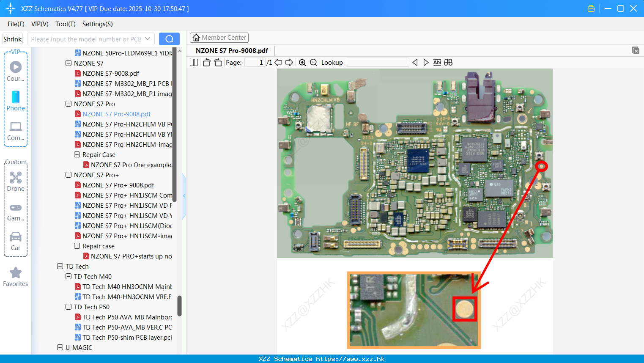Open Member Center
This screenshot has height=363, width=644.
[x=219, y=38]
